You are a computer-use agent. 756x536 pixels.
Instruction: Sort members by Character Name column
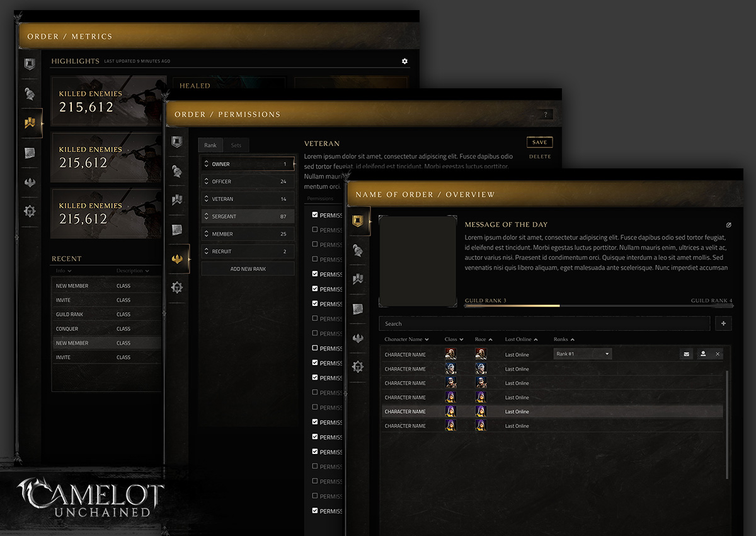(x=406, y=339)
